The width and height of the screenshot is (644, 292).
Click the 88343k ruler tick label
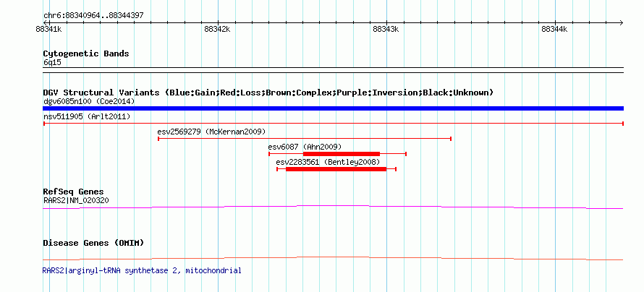pyautogui.click(x=386, y=29)
